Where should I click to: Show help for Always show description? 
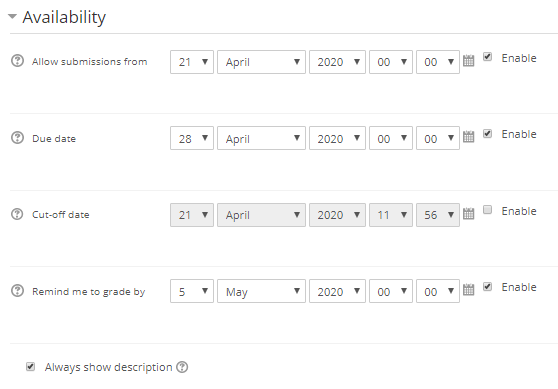[182, 367]
